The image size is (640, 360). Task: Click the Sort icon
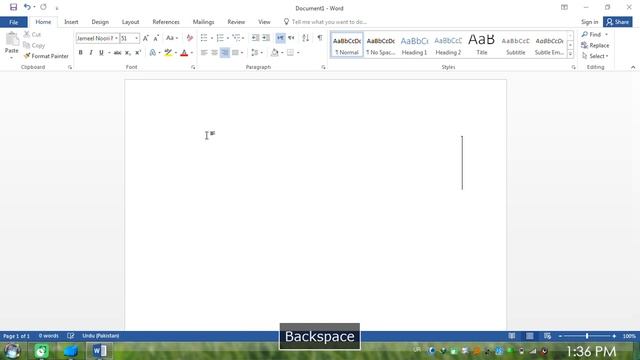(x=305, y=38)
